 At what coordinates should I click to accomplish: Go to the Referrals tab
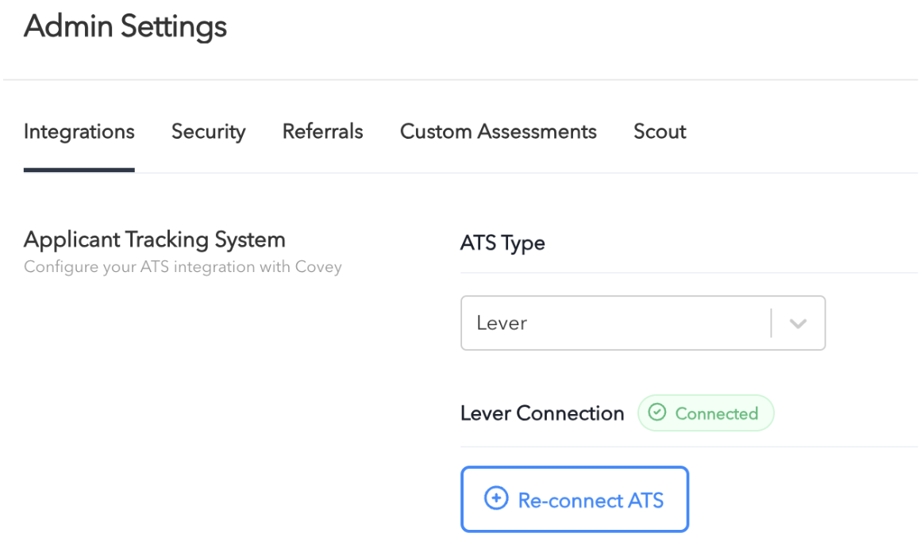pyautogui.click(x=322, y=132)
